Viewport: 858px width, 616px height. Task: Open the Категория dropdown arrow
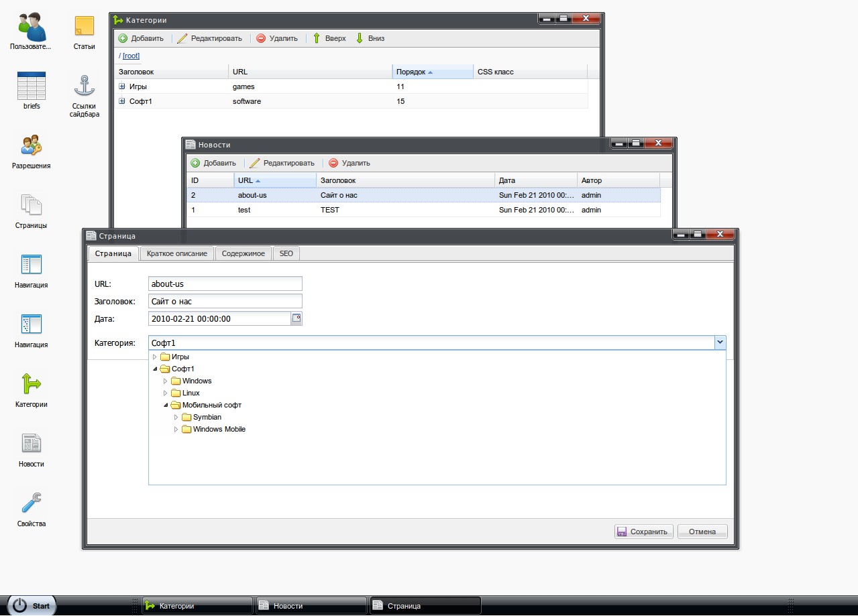(720, 343)
